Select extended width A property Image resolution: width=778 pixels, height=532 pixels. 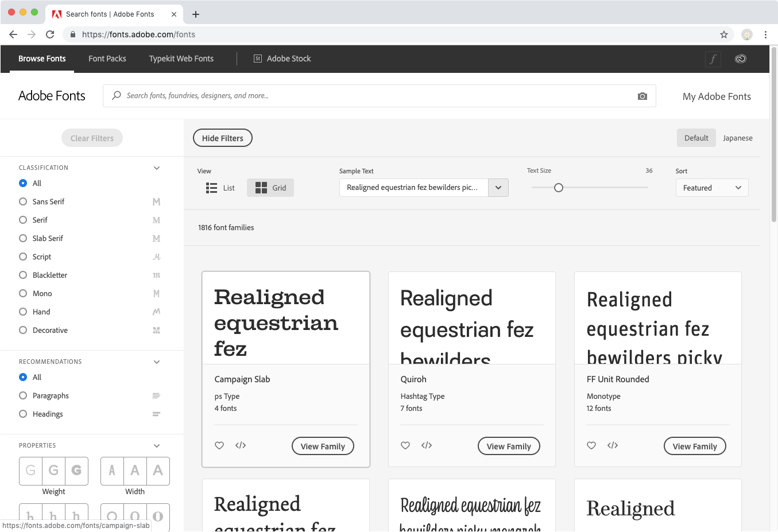(x=158, y=471)
